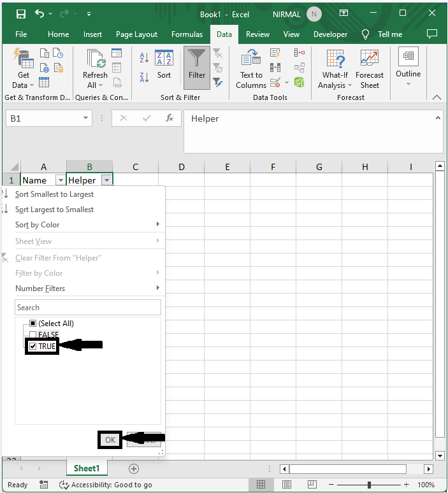448x493 pixels.
Task: Zoom in with the plus button
Action: coord(406,485)
